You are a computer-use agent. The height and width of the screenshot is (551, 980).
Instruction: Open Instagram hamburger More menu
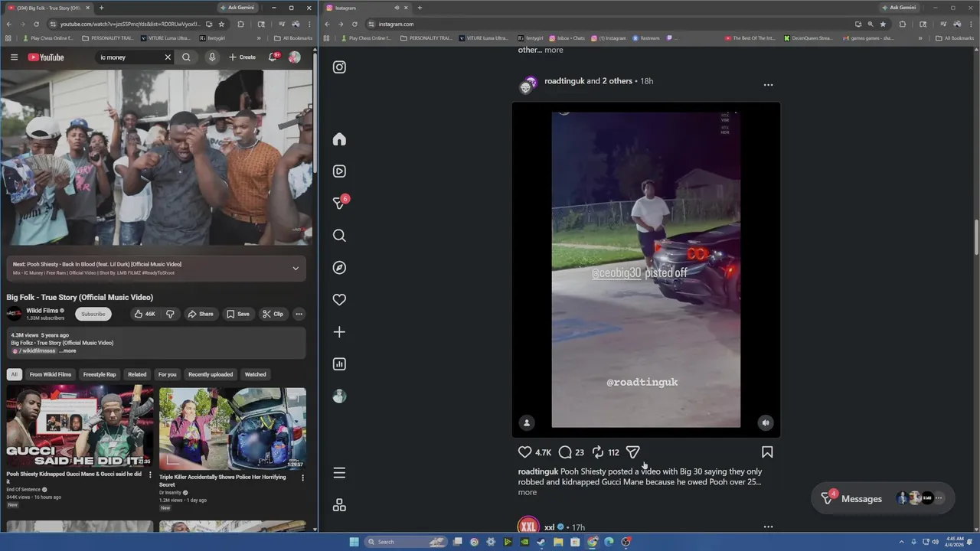[339, 473]
